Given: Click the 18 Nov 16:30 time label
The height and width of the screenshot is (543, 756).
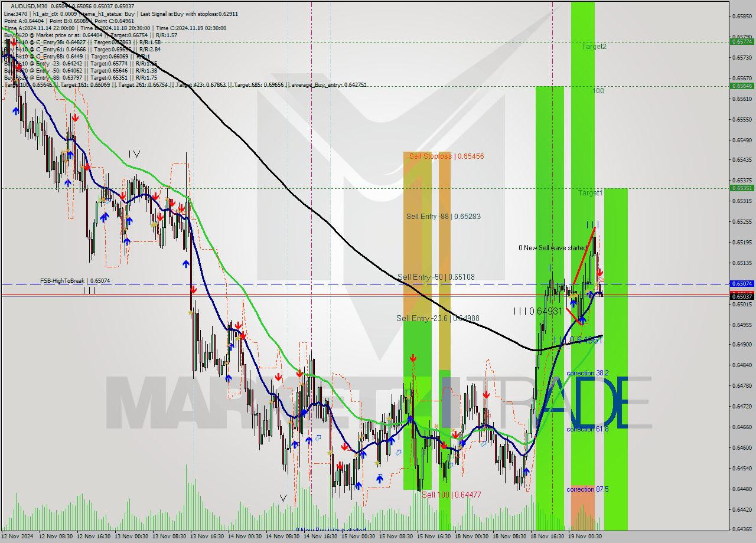Looking at the screenshot, I should 547,537.
